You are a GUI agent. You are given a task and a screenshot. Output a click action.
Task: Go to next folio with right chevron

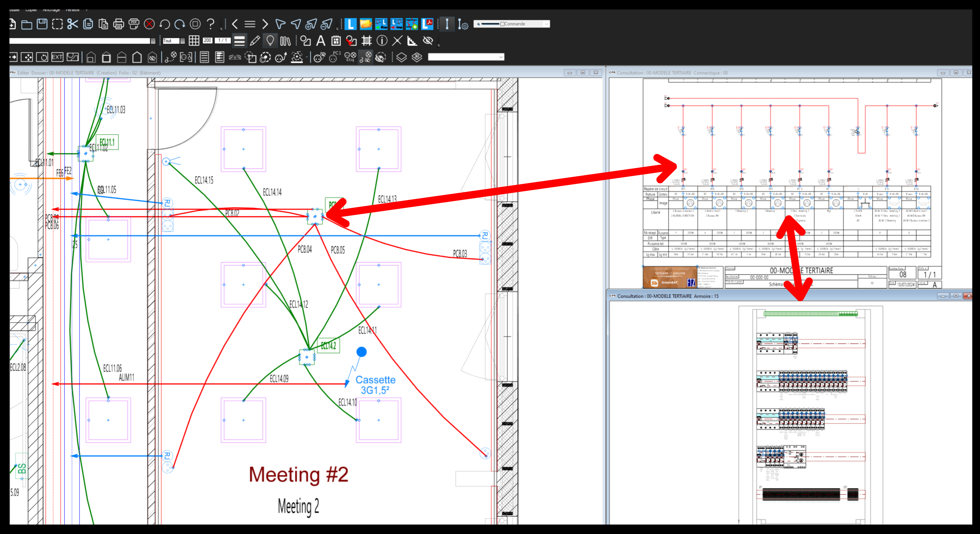coord(265,24)
